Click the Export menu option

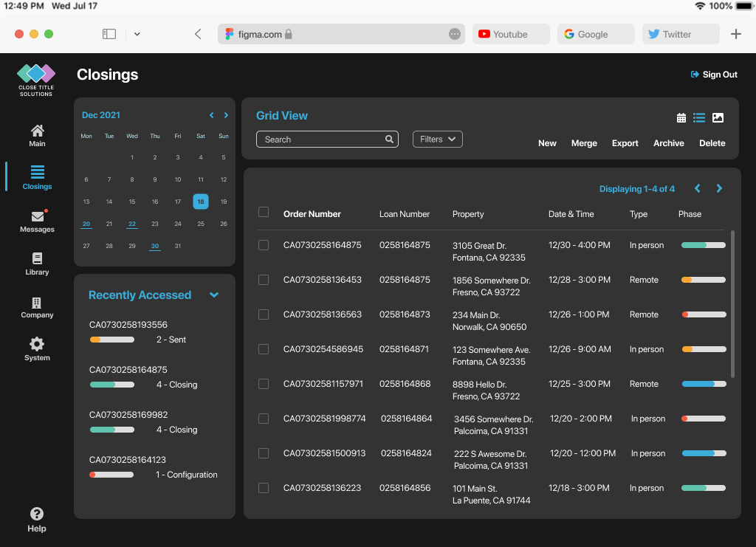click(625, 143)
